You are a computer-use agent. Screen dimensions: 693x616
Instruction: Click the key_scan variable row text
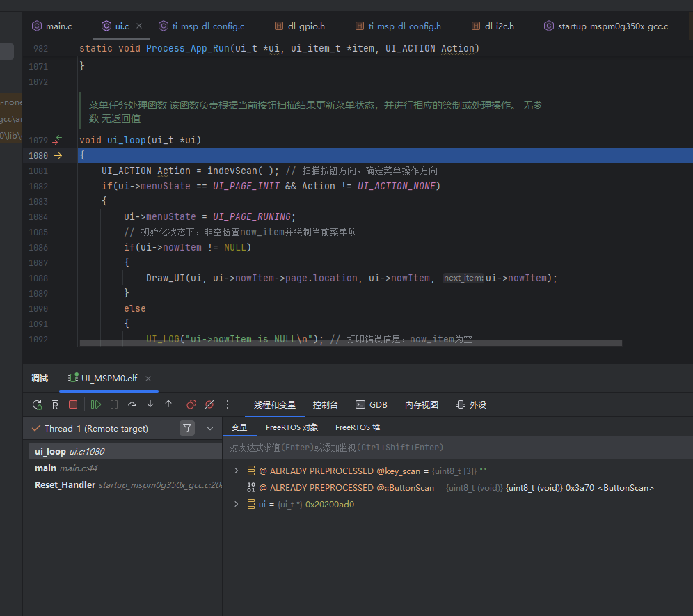tap(372, 471)
